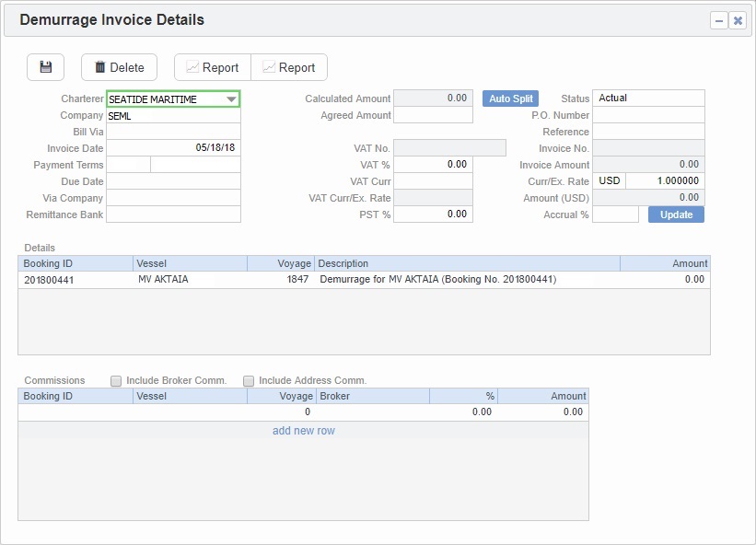Open the first Report chart icon
This screenshot has height=545, width=756.
click(x=193, y=66)
